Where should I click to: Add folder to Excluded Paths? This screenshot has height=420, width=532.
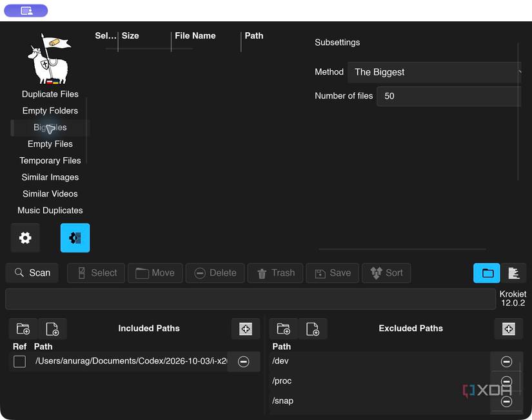point(284,329)
